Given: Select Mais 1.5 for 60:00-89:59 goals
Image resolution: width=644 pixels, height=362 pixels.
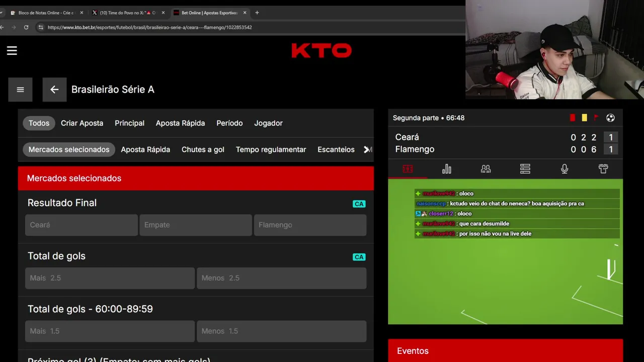Looking at the screenshot, I should [x=110, y=331].
